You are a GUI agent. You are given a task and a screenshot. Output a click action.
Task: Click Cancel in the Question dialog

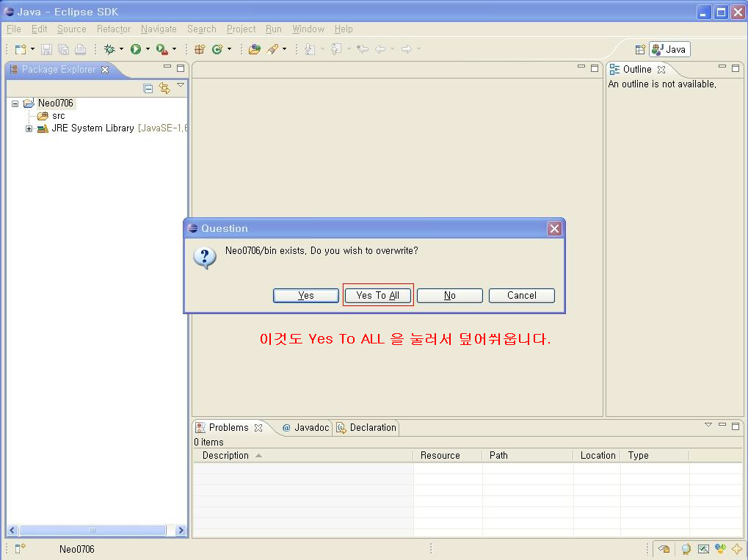[522, 295]
